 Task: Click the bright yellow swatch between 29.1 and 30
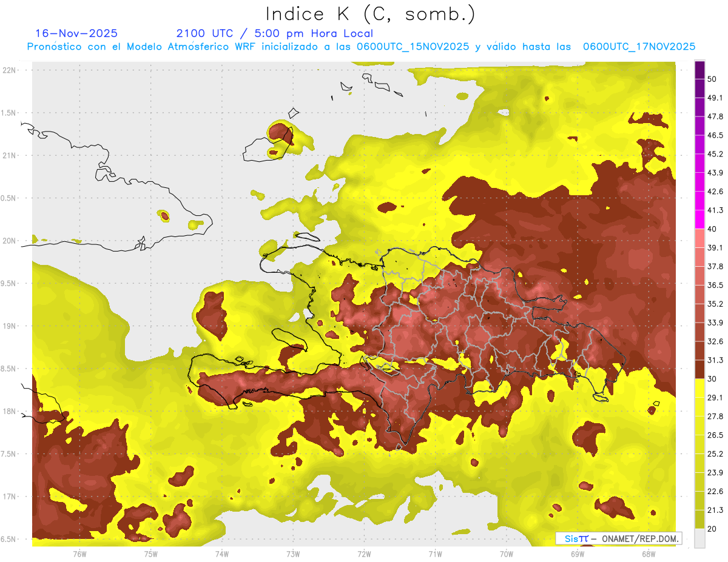pyautogui.click(x=699, y=388)
